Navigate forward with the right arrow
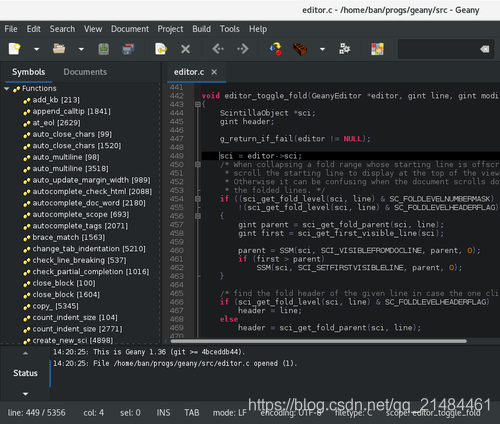 click(x=243, y=49)
